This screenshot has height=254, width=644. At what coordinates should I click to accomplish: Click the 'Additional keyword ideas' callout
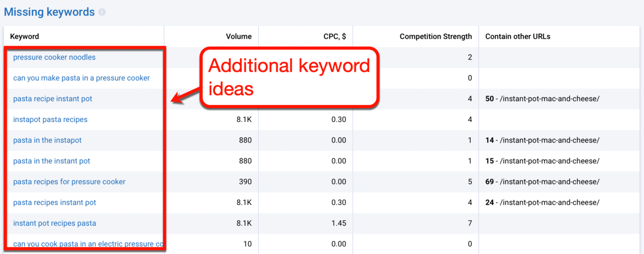pos(289,77)
